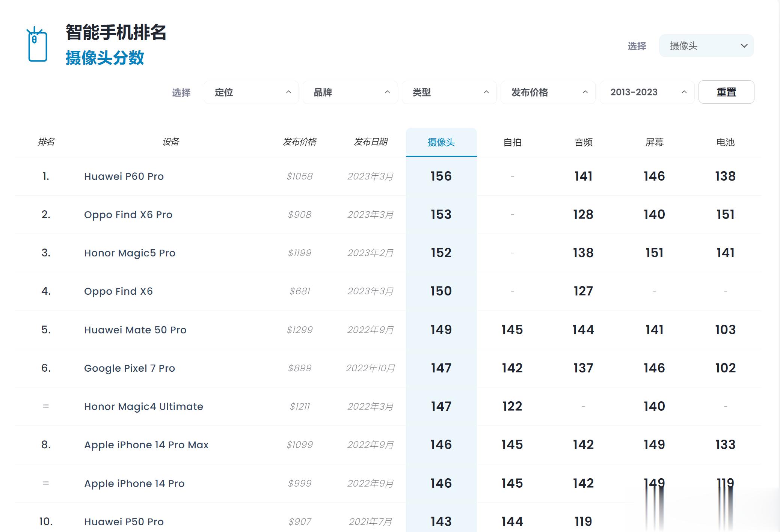Click camera score 152 for Honor Magic5 Pro
Screen dimensions: 780x532
[x=441, y=253]
